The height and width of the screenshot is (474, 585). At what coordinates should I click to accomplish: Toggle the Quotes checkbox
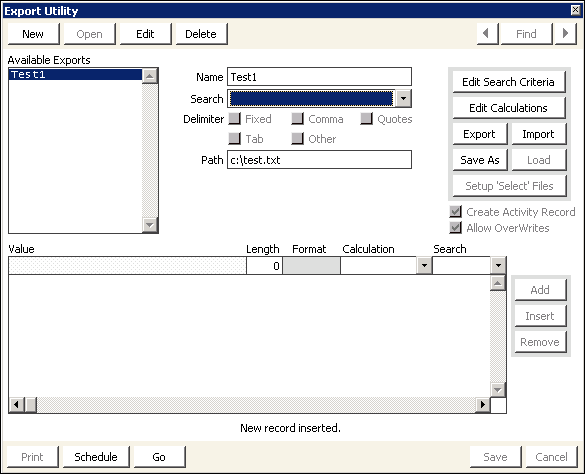[x=366, y=119]
